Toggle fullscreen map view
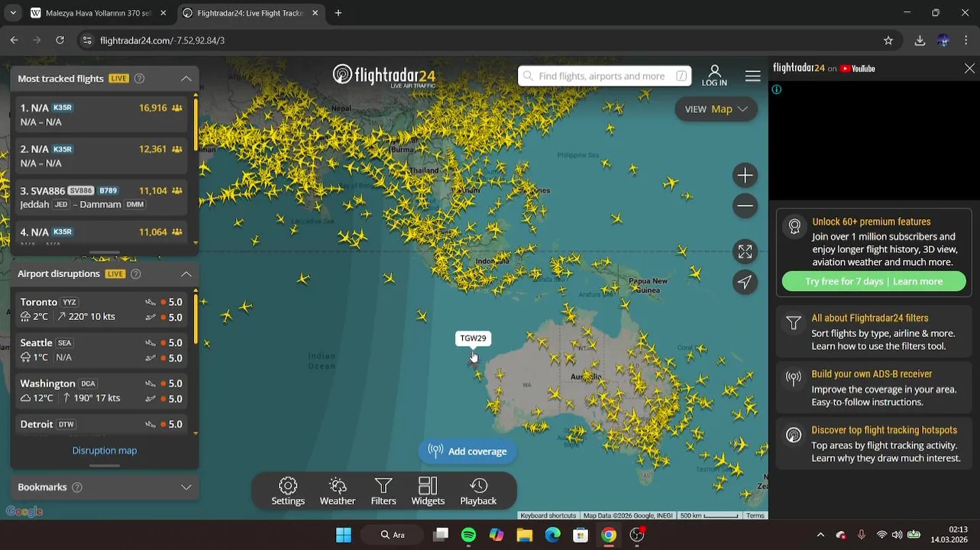Image resolution: width=980 pixels, height=550 pixels. click(745, 251)
